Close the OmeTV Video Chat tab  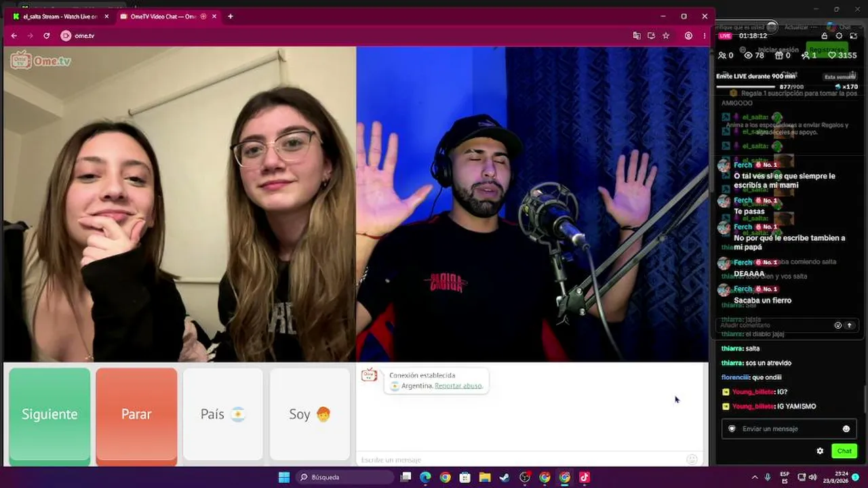click(x=216, y=16)
